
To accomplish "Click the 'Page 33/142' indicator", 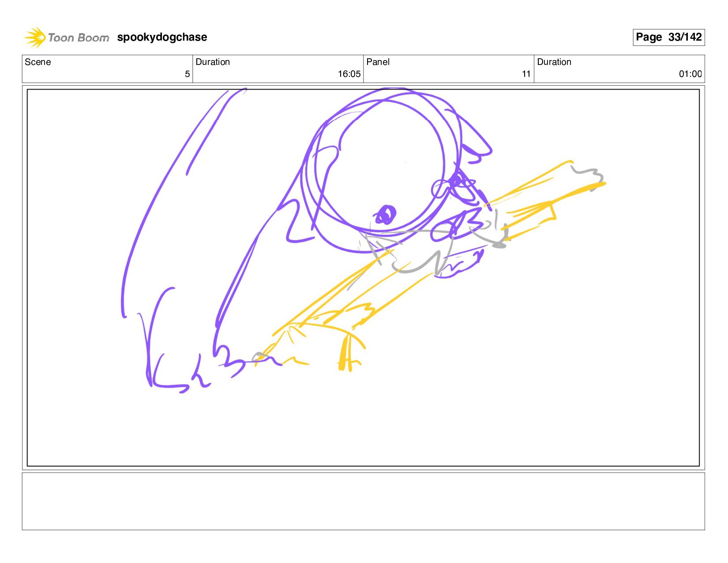I will [x=668, y=37].
